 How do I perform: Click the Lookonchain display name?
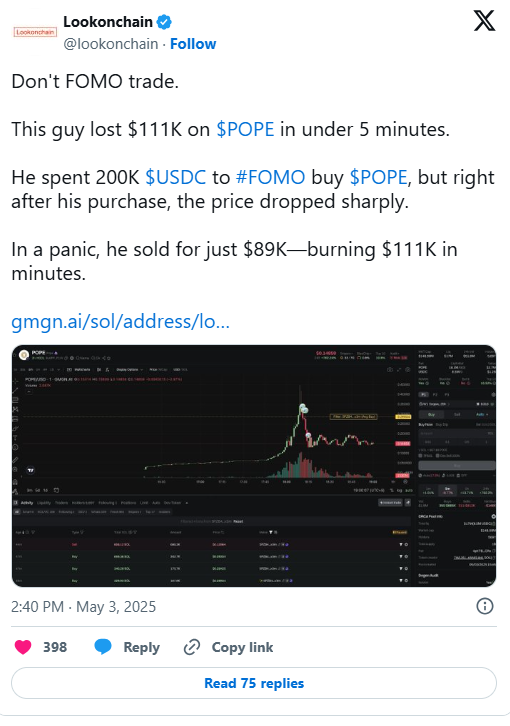point(108,22)
